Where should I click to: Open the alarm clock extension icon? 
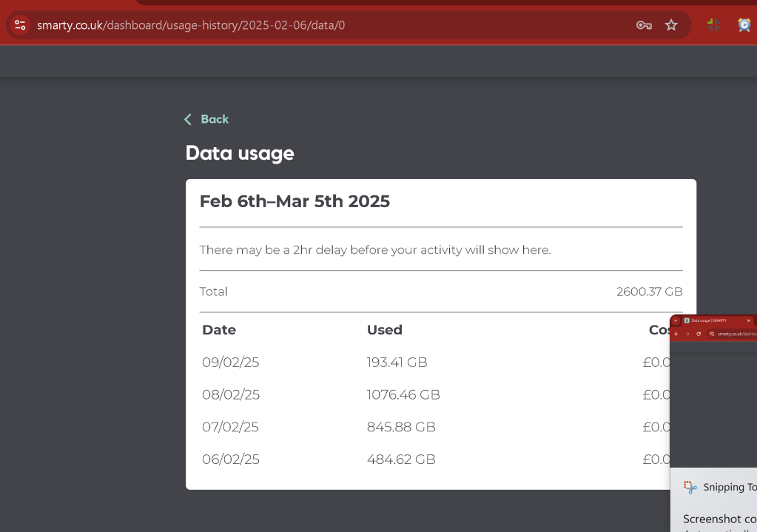744,24
